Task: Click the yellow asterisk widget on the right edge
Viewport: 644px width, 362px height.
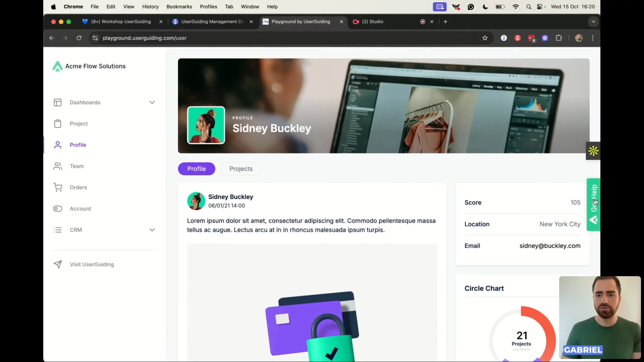Action: click(593, 151)
